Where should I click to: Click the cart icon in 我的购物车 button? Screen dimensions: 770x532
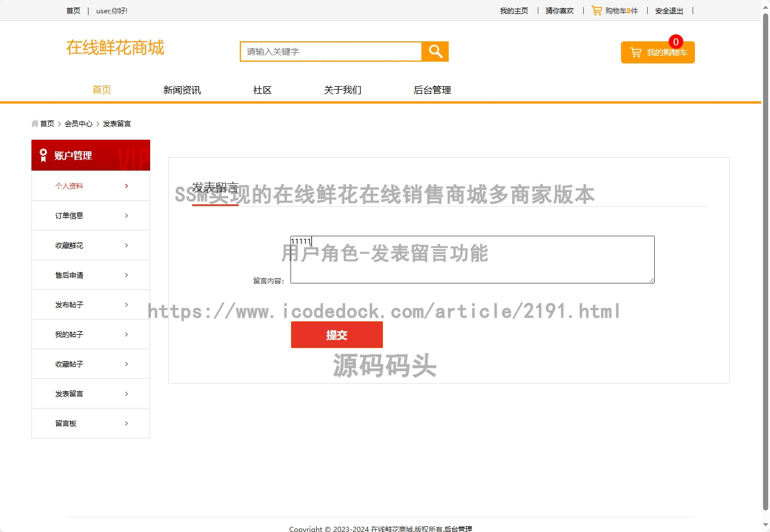(636, 52)
